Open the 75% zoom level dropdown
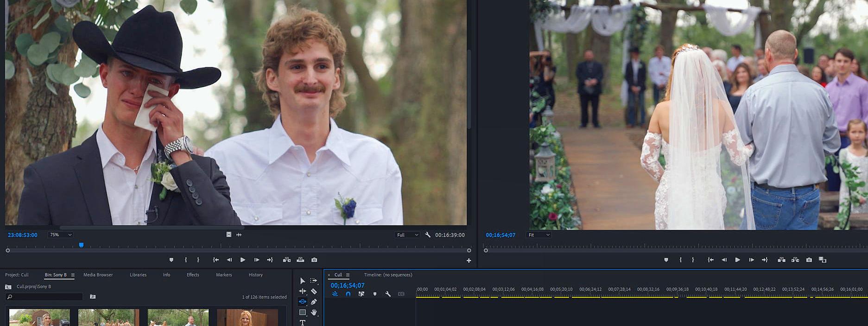 pos(61,235)
